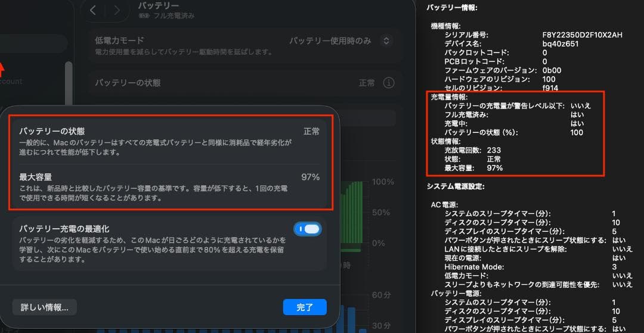644x333 pixels.
Task: Select the システム電源設定 section heading
Action: coord(456,186)
